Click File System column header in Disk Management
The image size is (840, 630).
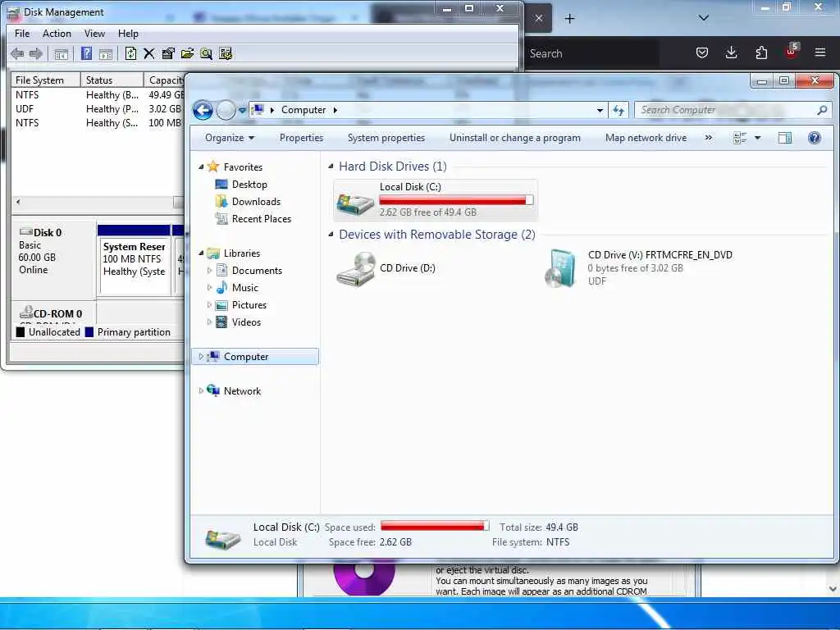pos(46,80)
